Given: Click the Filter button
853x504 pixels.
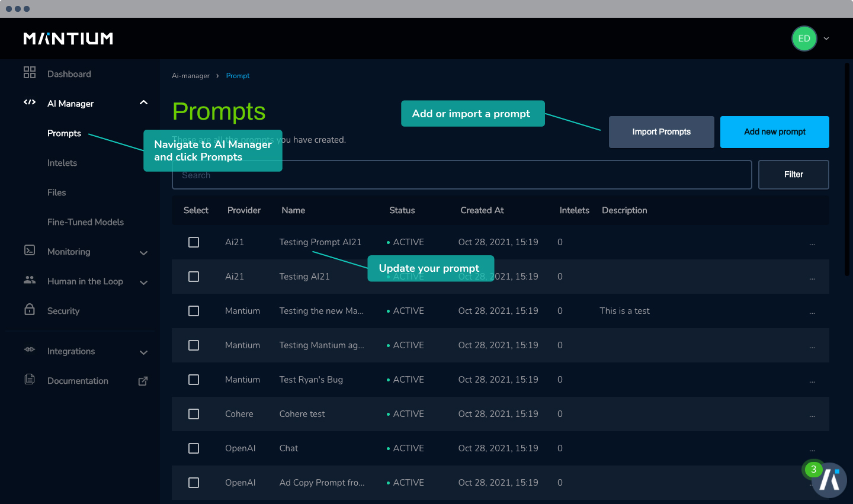Looking at the screenshot, I should [x=794, y=175].
